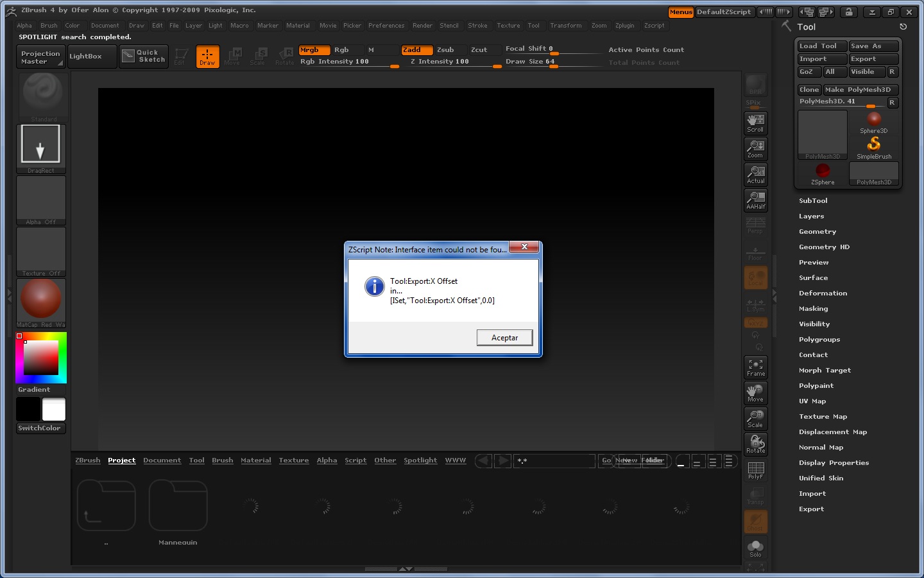Select the AAHalf icon
The width and height of the screenshot is (924, 578).
755,200
